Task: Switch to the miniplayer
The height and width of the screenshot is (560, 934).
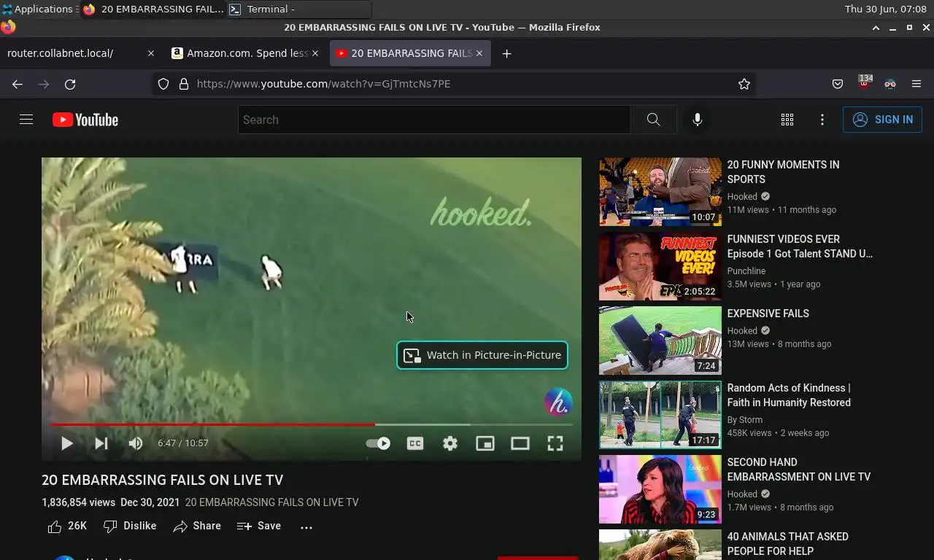Action: (485, 443)
